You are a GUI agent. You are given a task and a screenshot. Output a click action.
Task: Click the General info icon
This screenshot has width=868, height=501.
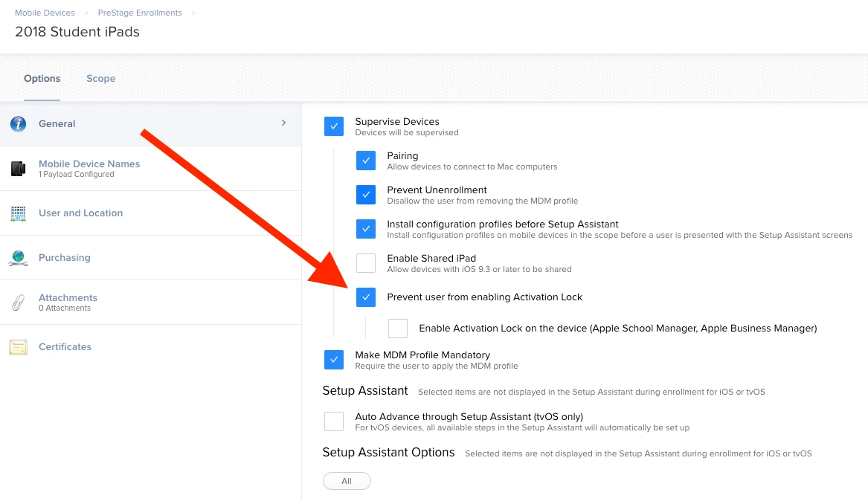19,124
